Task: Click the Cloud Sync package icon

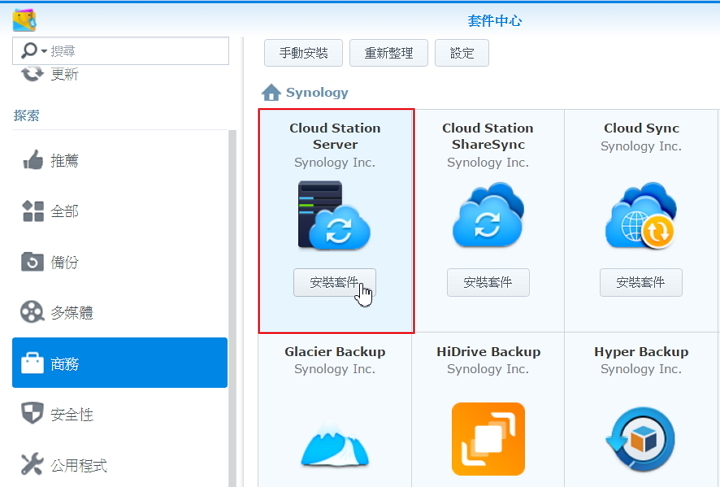Action: [641, 215]
